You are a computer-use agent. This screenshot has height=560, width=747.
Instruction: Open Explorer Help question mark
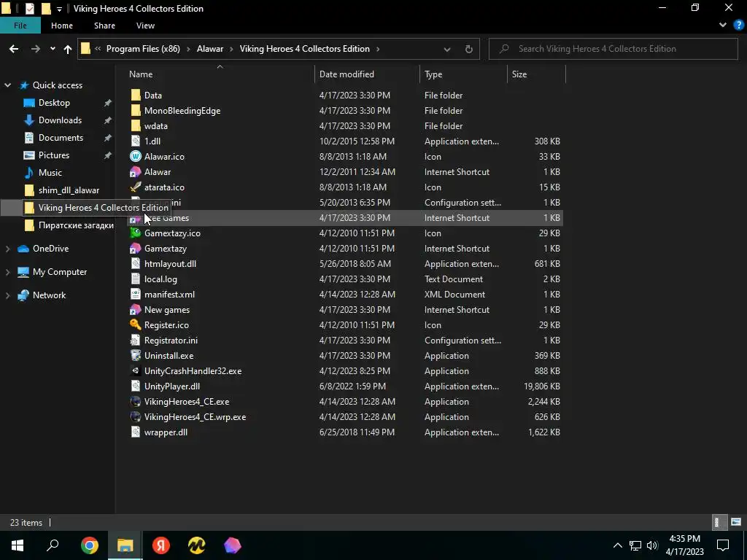[x=739, y=26]
